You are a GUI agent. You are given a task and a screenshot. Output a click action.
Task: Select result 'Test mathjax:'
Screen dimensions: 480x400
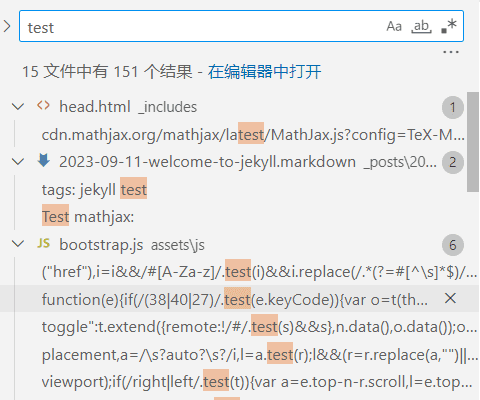pyautogui.click(x=88, y=217)
